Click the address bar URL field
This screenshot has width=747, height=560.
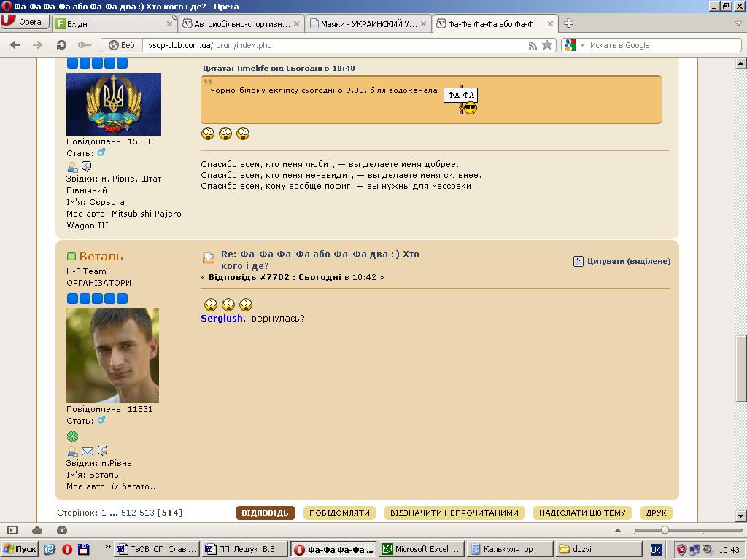tap(328, 45)
